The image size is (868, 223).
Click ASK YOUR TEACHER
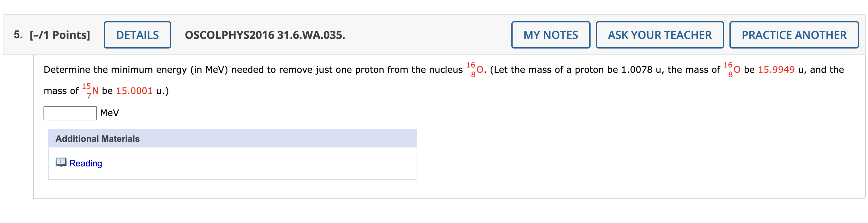click(x=660, y=35)
